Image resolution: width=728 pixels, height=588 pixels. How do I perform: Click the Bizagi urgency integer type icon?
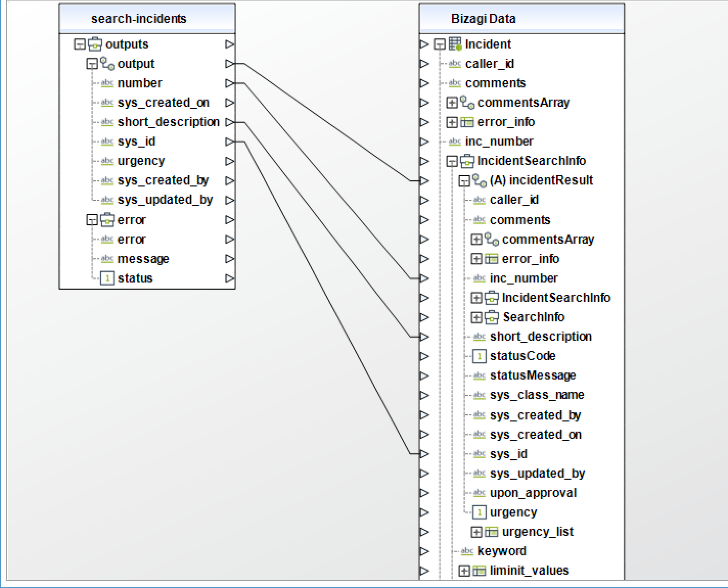point(480,512)
